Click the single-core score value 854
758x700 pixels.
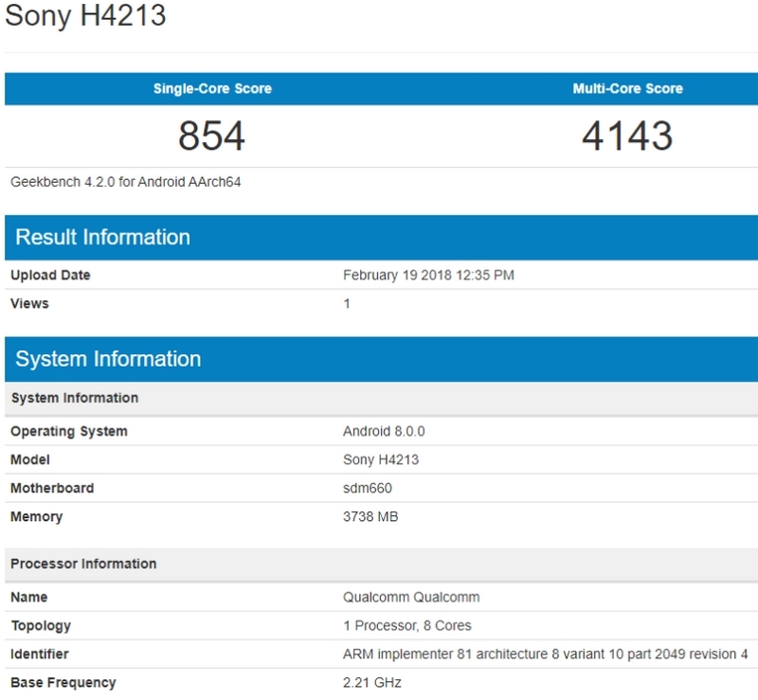[210, 135]
